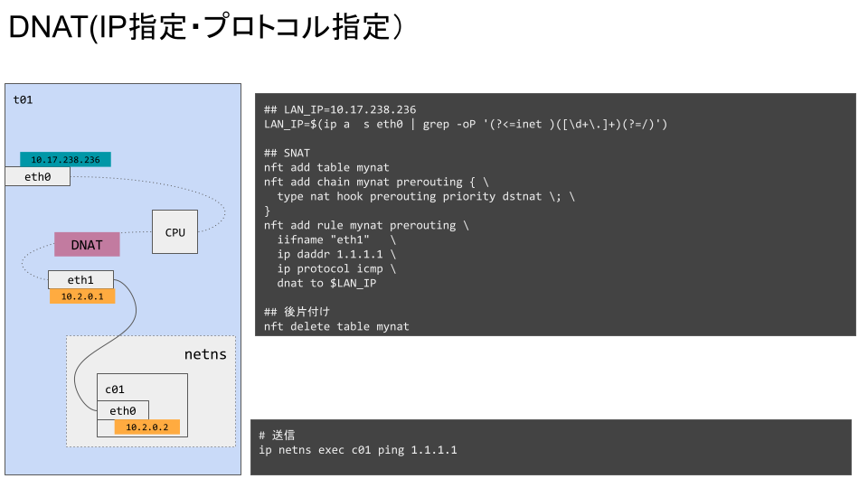
Task: Click the c01 container label
Action: click(115, 389)
